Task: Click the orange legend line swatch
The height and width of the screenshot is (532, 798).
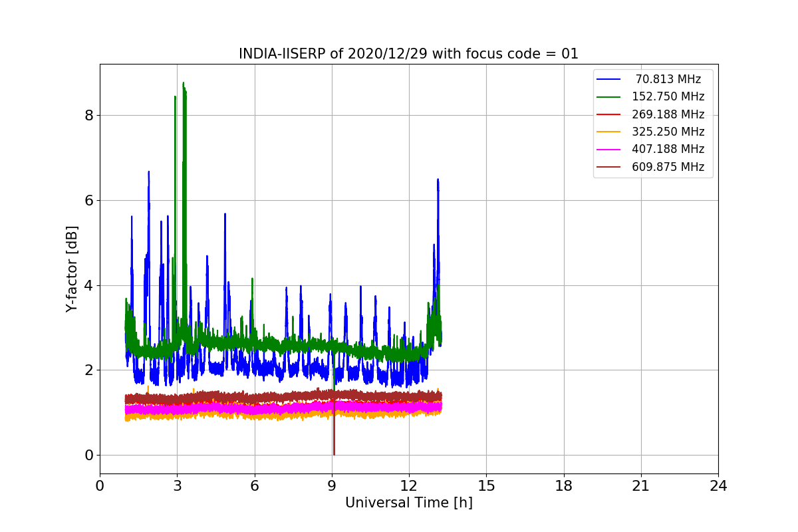Action: coord(608,132)
